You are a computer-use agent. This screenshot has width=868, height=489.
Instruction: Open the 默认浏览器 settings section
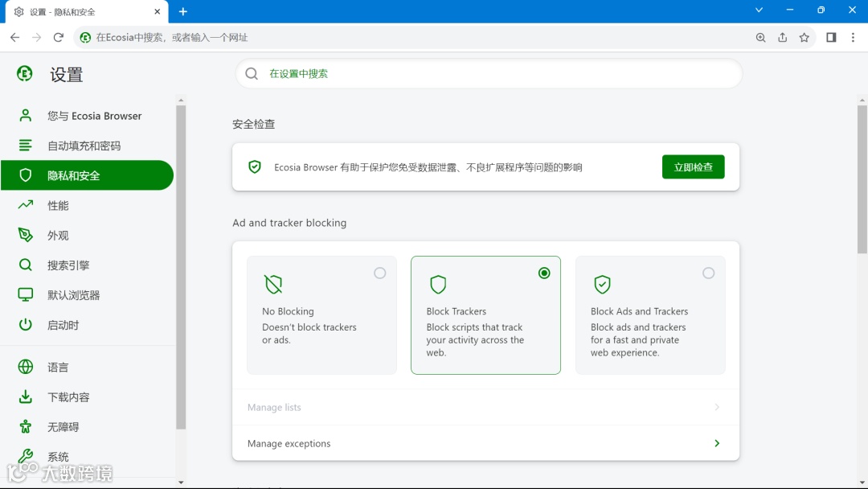[x=88, y=294]
